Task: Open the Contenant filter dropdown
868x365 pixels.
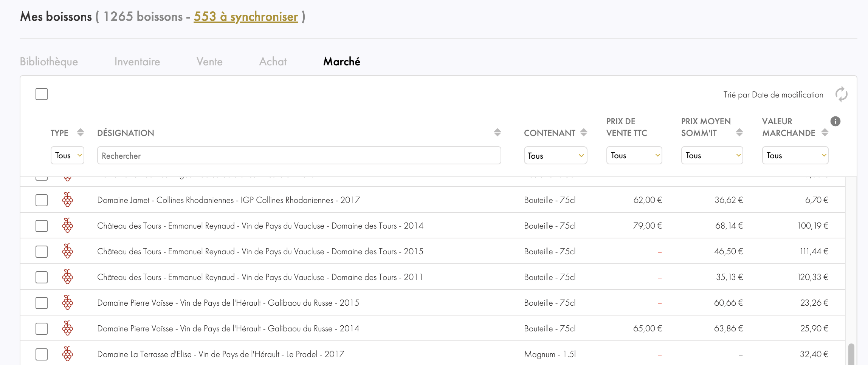Action: pyautogui.click(x=555, y=155)
